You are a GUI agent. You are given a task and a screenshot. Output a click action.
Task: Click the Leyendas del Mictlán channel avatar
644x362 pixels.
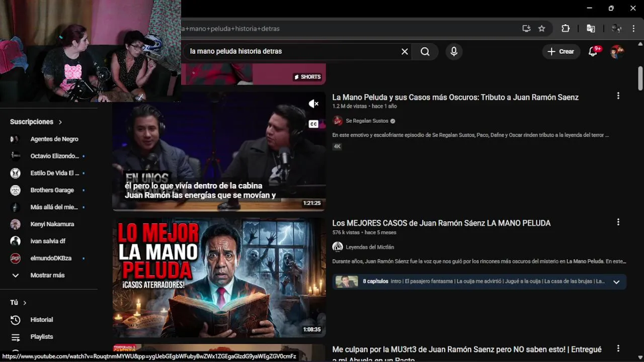click(338, 247)
